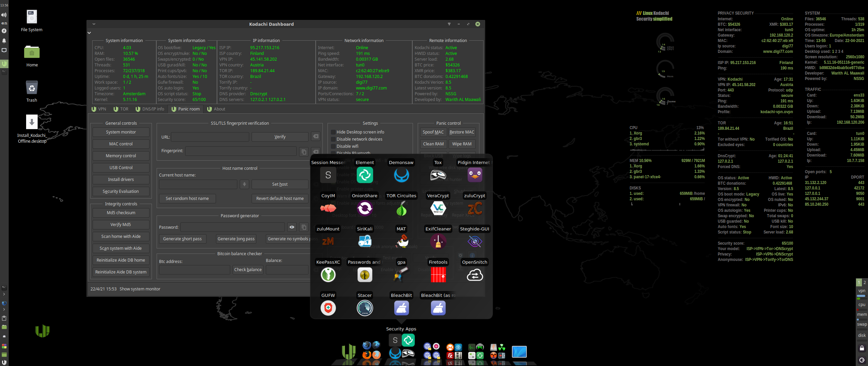
Task: Open the Tox messenger icon
Action: point(438,175)
